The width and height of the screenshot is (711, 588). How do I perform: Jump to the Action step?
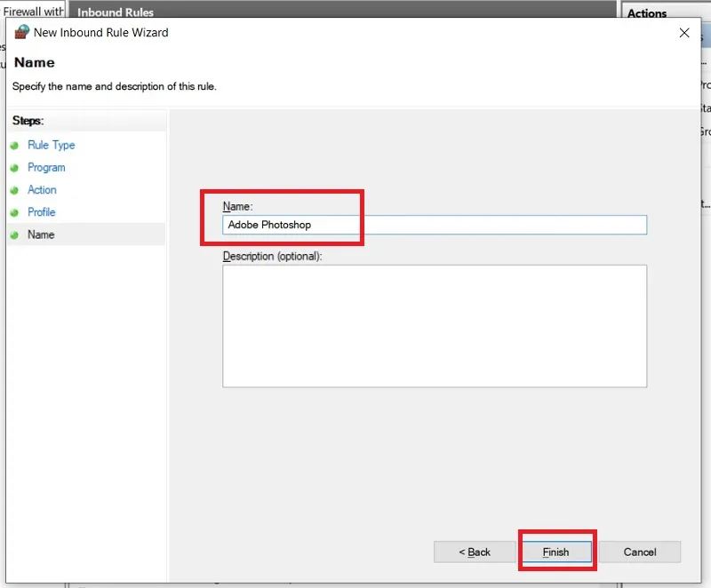[42, 190]
